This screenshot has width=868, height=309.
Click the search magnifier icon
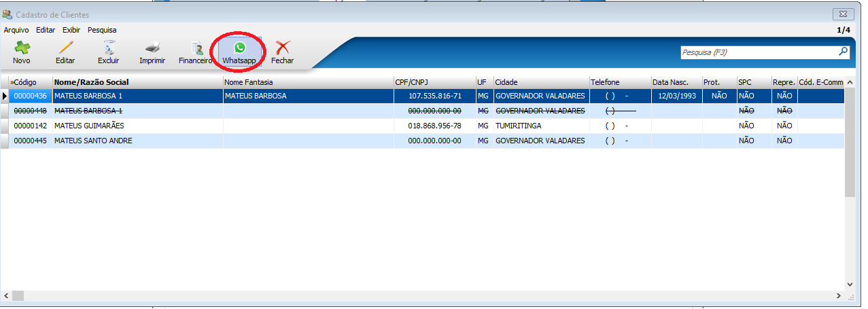pyautogui.click(x=843, y=52)
